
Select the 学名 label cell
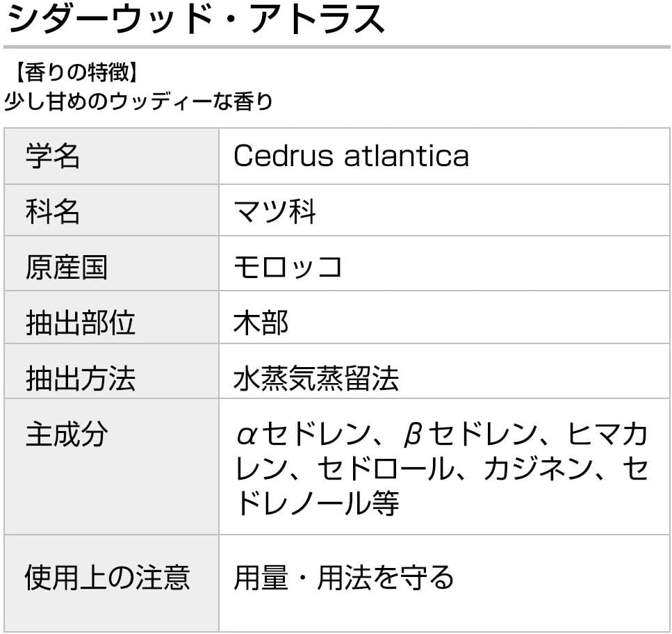click(111, 156)
